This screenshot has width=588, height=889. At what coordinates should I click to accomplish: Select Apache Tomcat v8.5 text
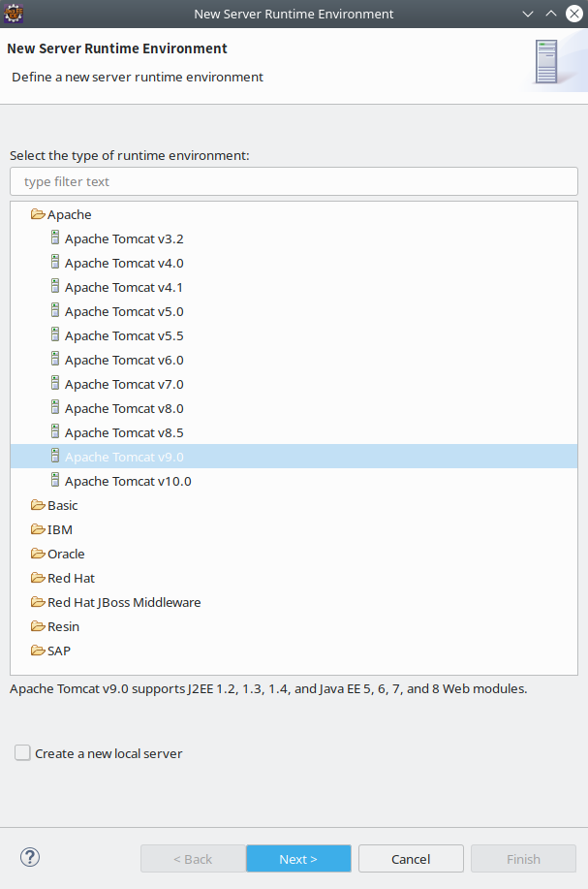coord(124,432)
